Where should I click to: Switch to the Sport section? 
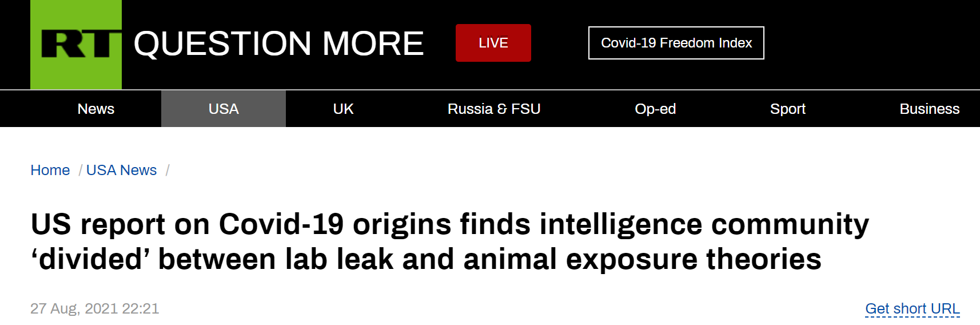tap(787, 109)
